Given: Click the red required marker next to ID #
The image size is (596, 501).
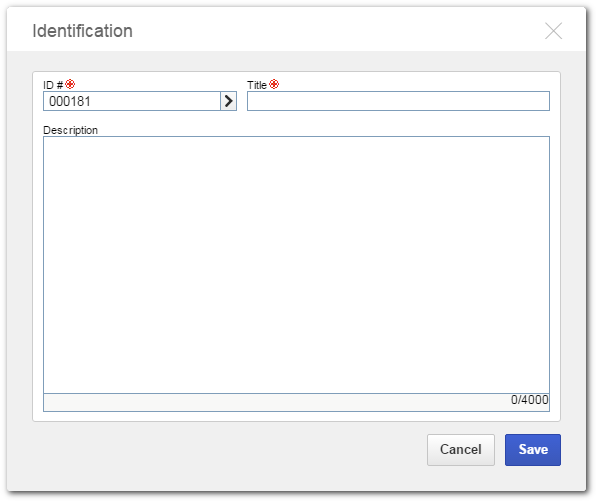Looking at the screenshot, I should [x=70, y=84].
